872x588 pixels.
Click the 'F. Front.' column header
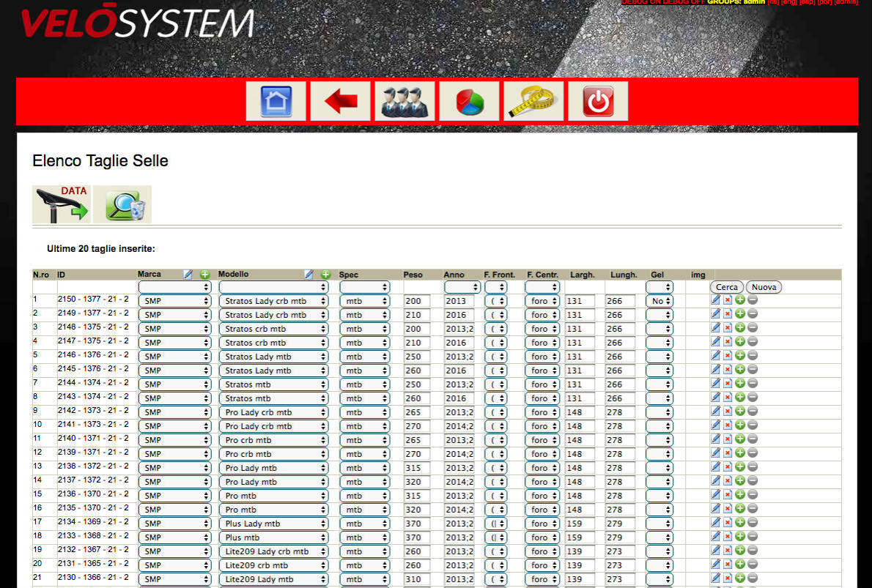click(500, 275)
